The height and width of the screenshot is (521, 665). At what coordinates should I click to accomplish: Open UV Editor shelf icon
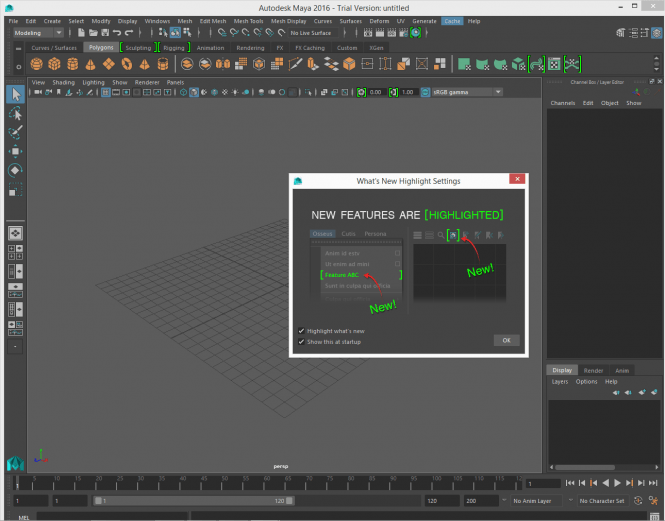pos(554,64)
